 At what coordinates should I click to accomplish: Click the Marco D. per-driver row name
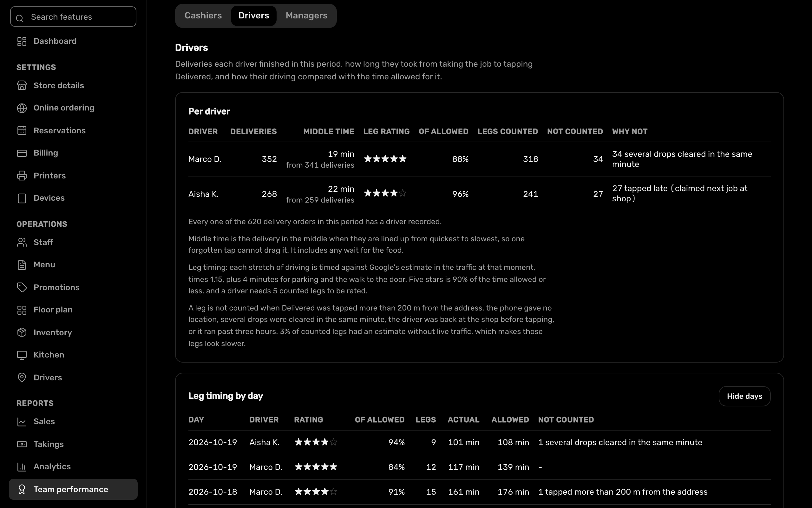pos(205,159)
